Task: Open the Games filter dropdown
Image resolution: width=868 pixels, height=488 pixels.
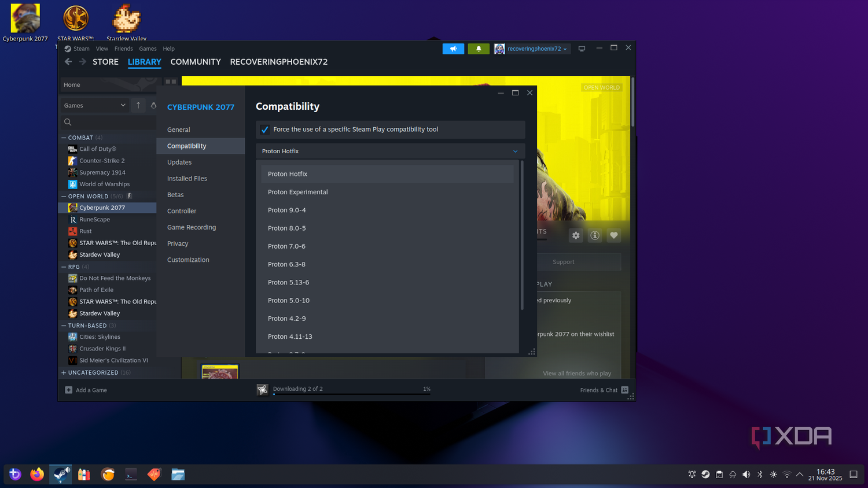Action: [x=94, y=105]
